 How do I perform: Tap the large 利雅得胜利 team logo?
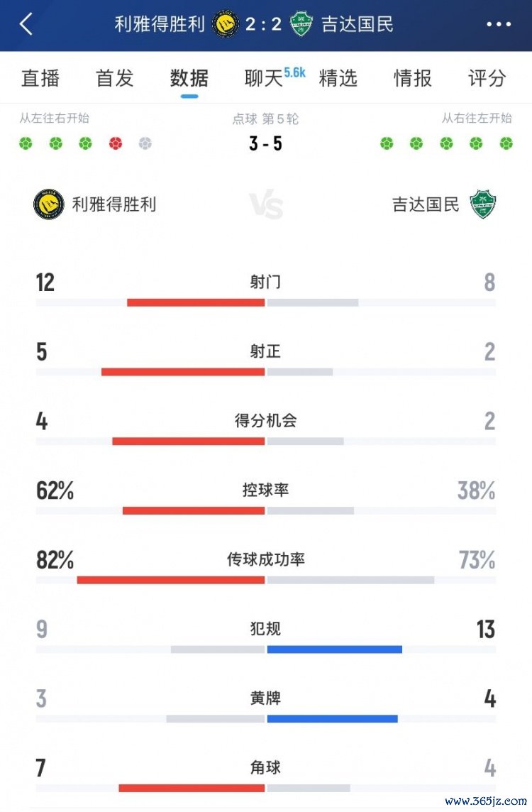(x=48, y=205)
